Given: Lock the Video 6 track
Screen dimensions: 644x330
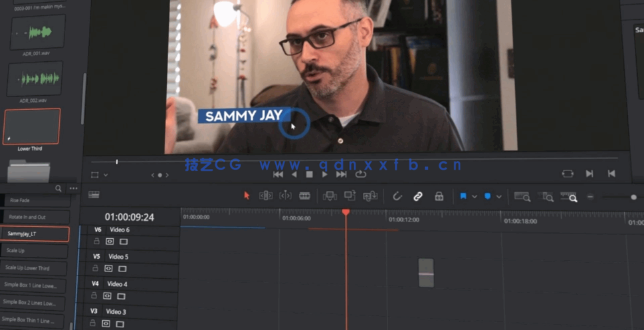Looking at the screenshot, I should tap(96, 242).
